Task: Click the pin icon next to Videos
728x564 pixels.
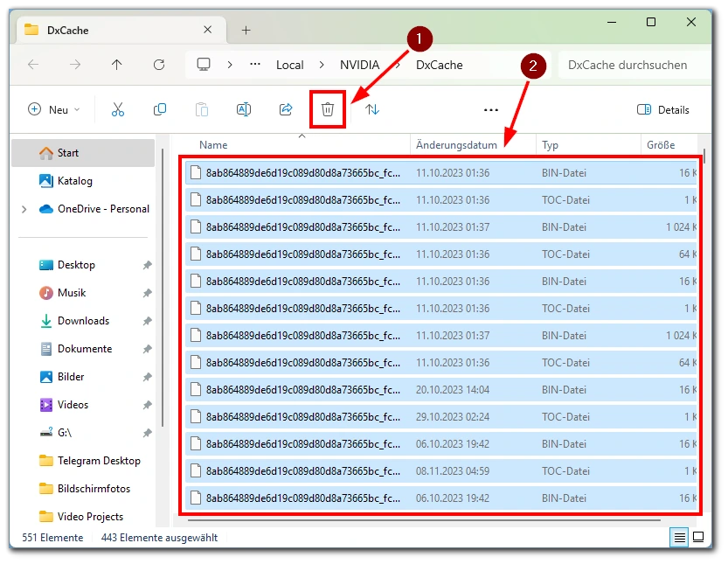Action: [x=147, y=405]
